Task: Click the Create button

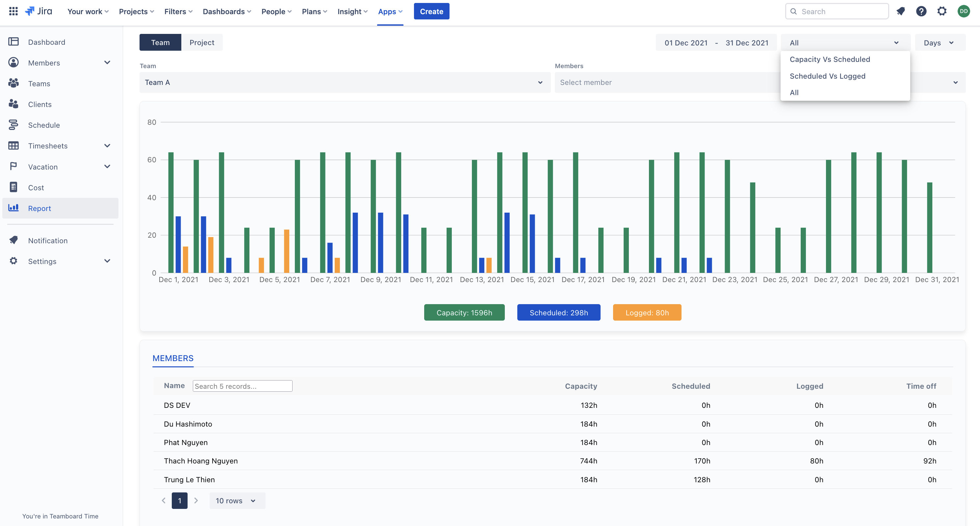Action: point(431,12)
